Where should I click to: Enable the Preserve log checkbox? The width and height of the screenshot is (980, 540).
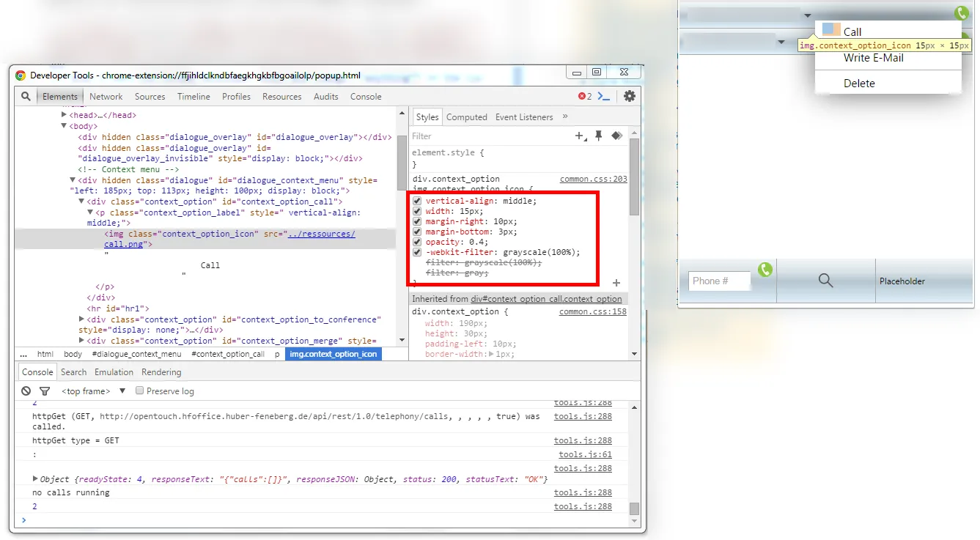(x=140, y=391)
